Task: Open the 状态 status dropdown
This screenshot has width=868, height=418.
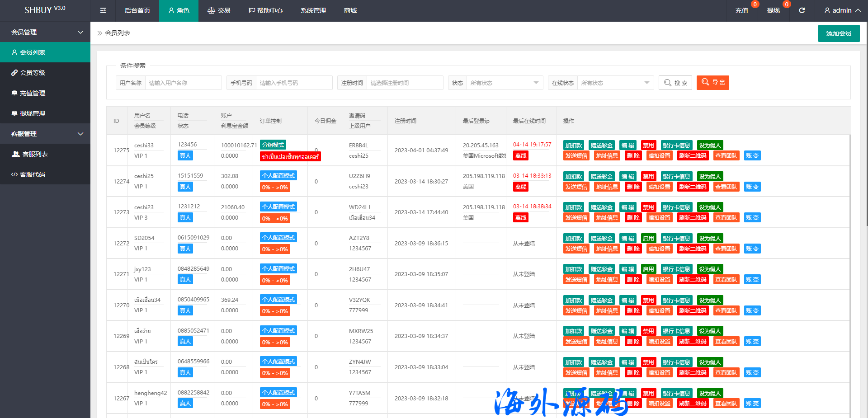Action: point(504,83)
